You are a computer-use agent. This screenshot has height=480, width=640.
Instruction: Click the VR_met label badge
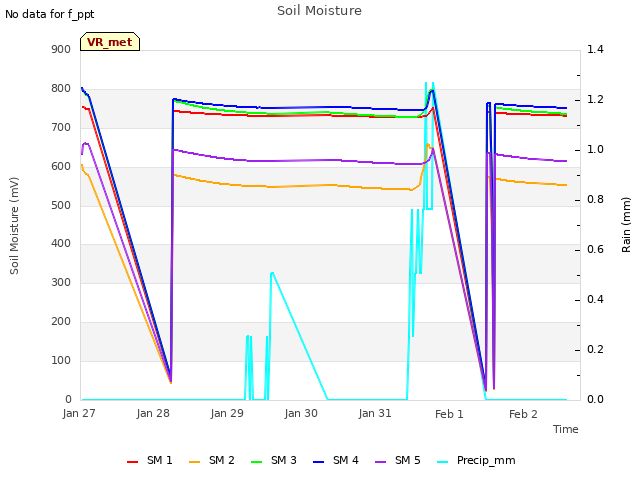point(110,42)
